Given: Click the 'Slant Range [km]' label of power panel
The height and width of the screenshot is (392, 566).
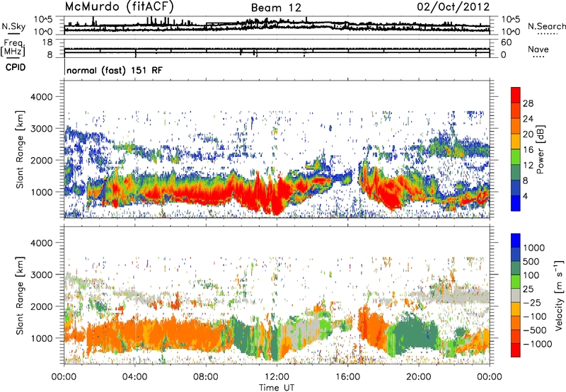Looking at the screenshot, I should click(20, 149).
